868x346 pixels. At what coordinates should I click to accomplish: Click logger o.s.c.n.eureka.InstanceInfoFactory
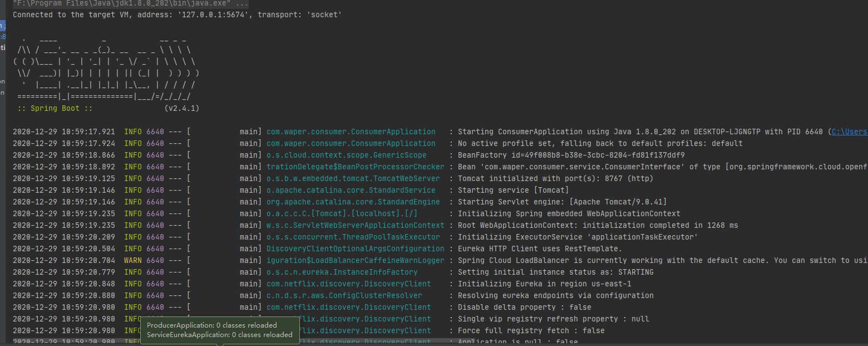[342, 272]
